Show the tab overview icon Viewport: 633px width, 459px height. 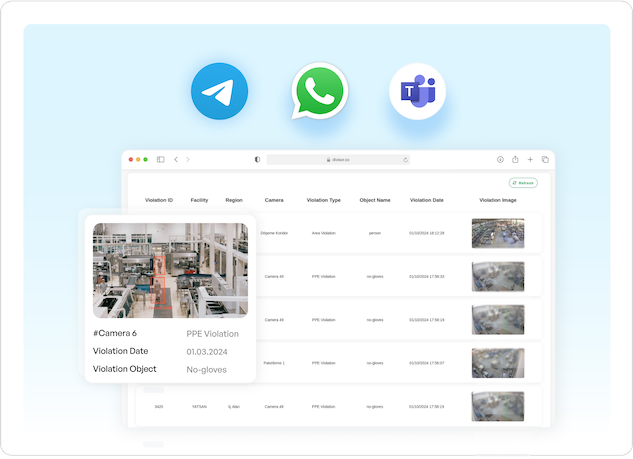(x=545, y=159)
